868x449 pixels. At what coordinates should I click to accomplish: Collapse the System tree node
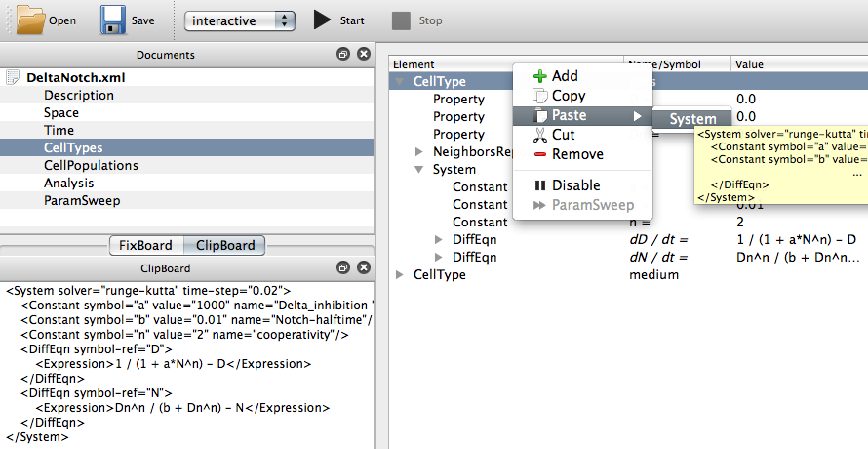click(419, 170)
